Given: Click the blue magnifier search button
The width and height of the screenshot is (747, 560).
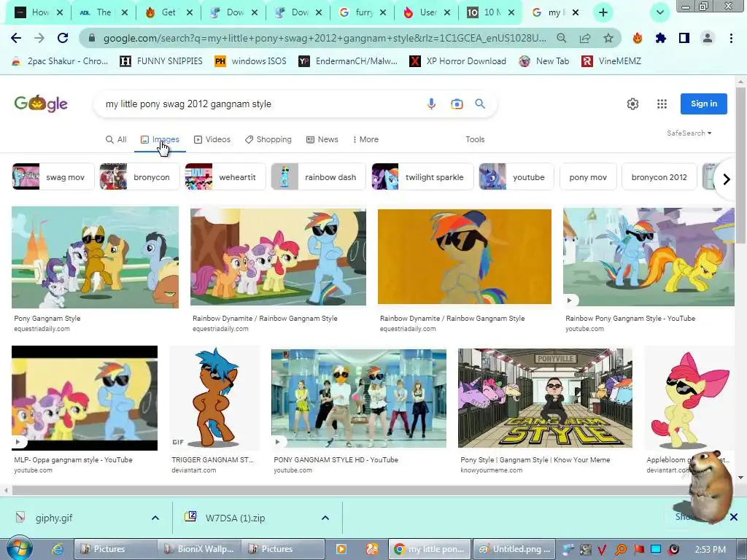Looking at the screenshot, I should [x=480, y=104].
